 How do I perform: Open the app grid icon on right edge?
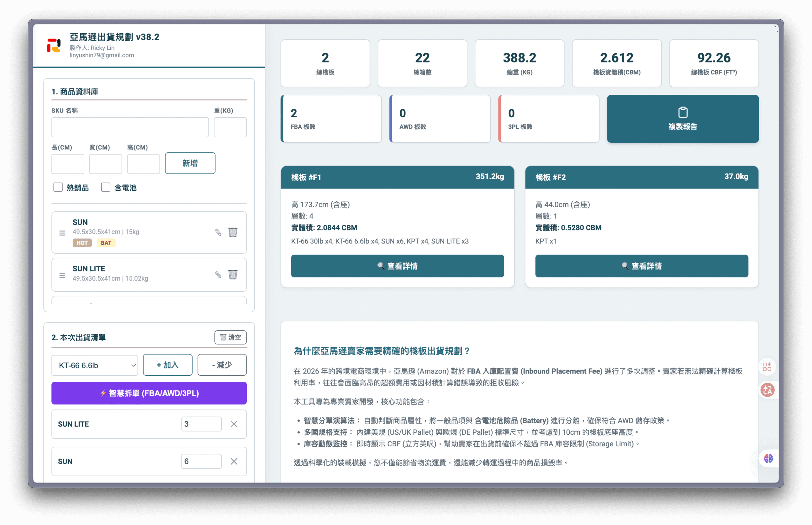[x=768, y=366]
